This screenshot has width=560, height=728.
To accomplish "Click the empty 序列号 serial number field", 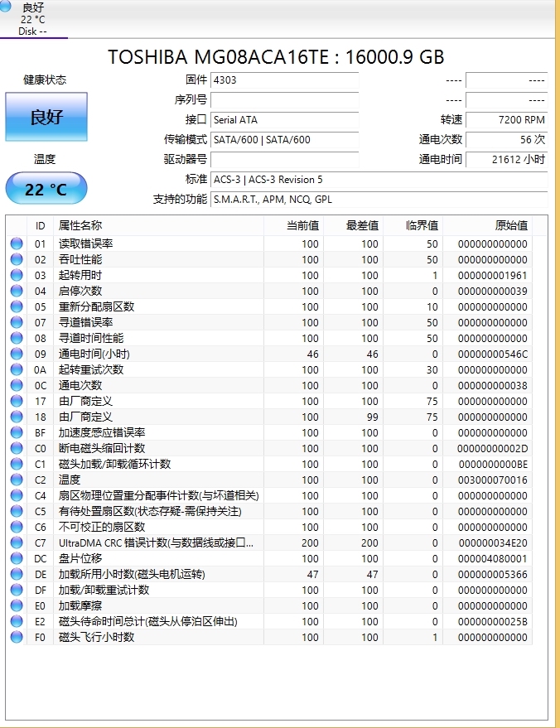I will (285, 100).
